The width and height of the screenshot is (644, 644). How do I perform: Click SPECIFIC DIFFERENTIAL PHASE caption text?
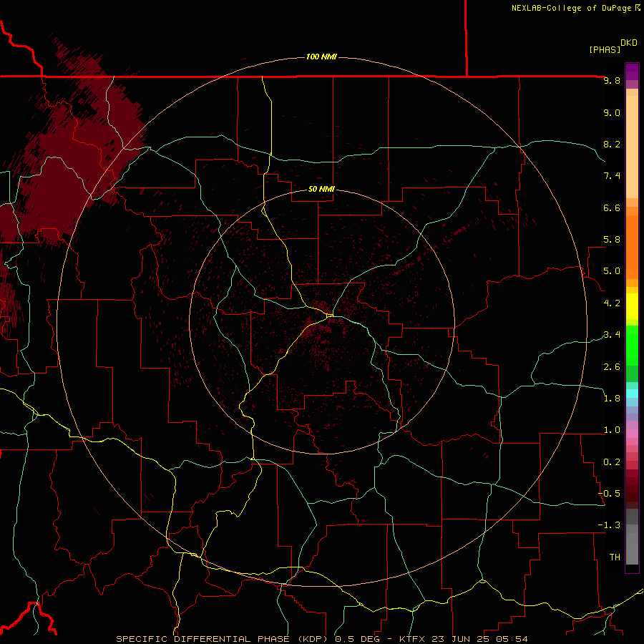tap(204, 639)
